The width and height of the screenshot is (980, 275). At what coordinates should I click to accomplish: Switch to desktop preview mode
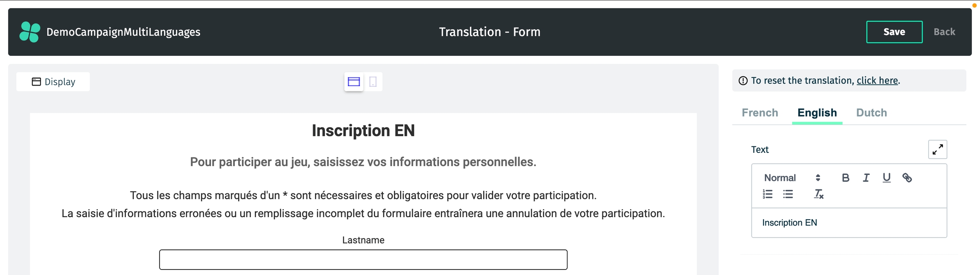click(x=354, y=82)
